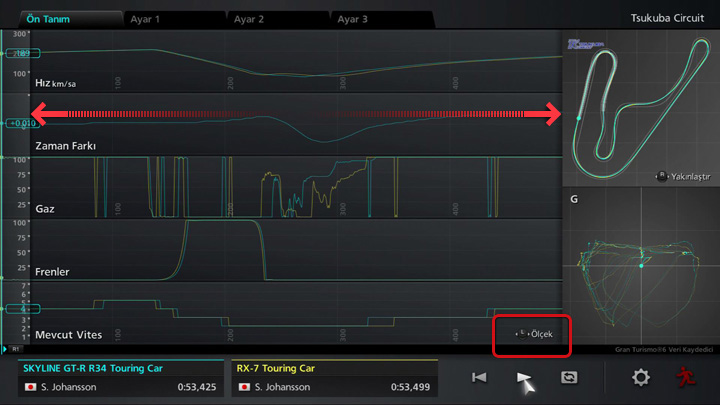Click the red running man exit icon
Viewport: 720px width, 405px height.
click(684, 377)
